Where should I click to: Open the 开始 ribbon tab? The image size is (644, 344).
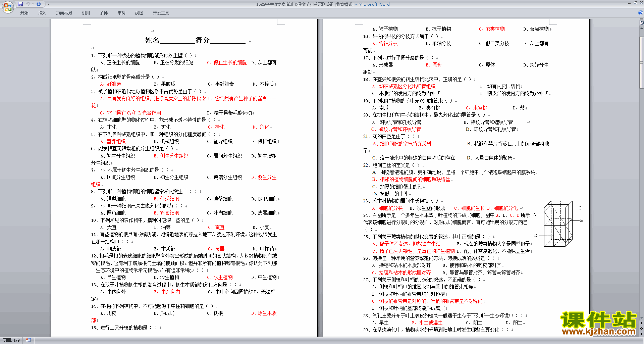[24, 13]
